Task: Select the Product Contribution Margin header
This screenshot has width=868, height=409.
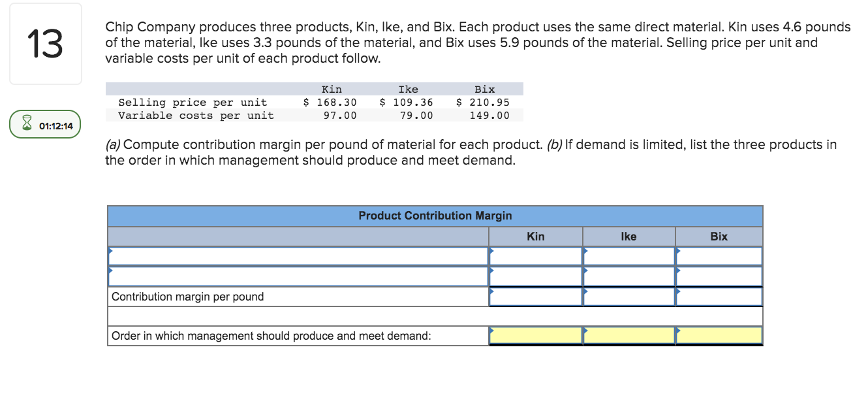Action: pyautogui.click(x=435, y=216)
